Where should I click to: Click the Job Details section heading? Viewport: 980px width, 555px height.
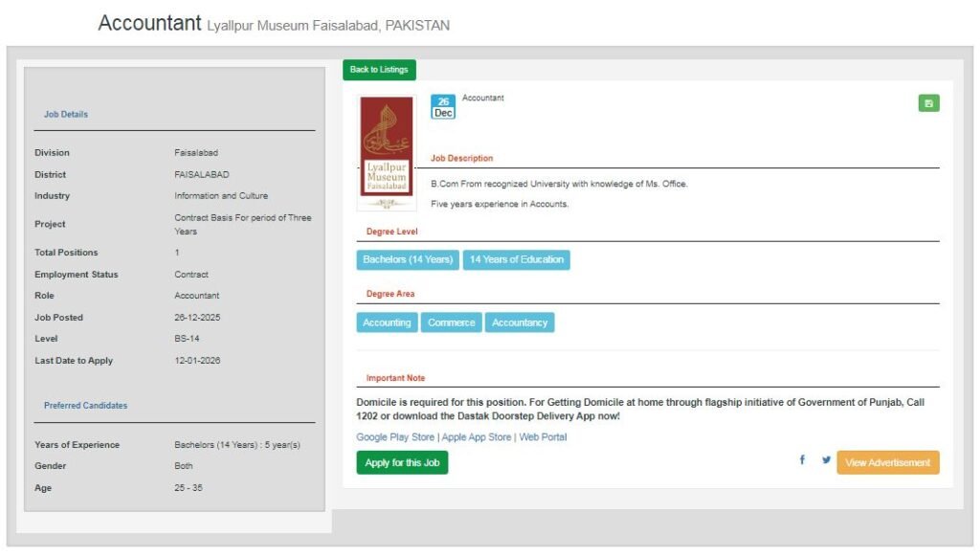66,115
